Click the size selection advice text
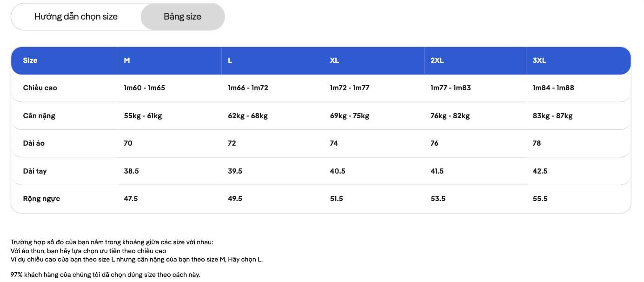This screenshot has width=644, height=282. pyautogui.click(x=137, y=250)
